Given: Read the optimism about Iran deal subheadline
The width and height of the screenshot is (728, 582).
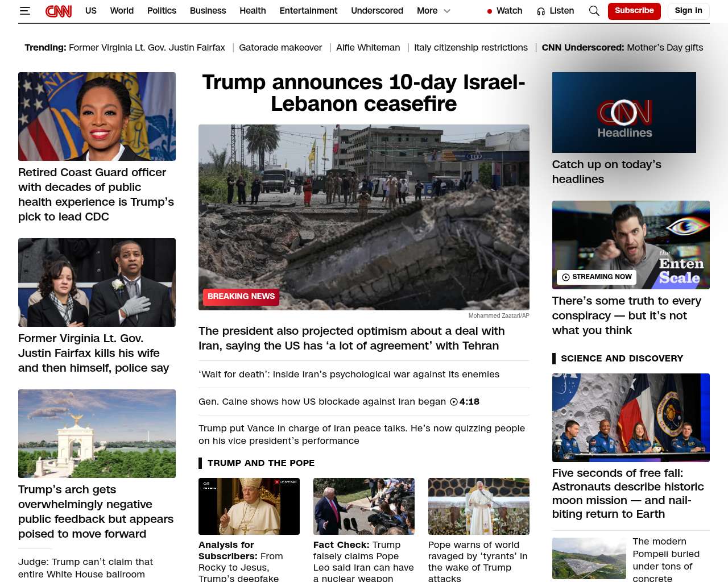Looking at the screenshot, I should (x=351, y=338).
